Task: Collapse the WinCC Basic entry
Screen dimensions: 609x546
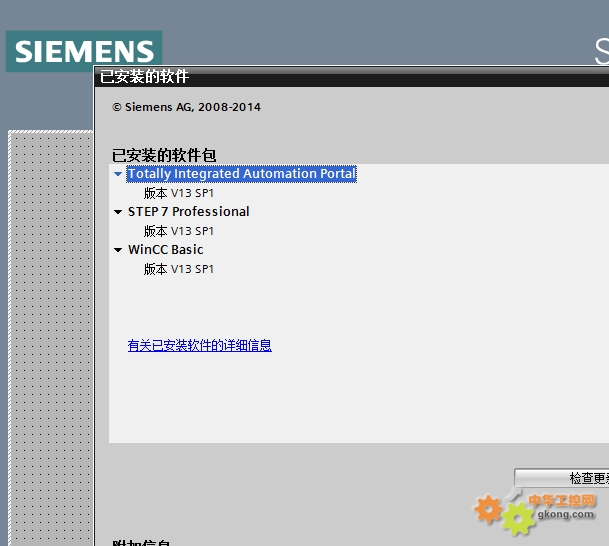Action: click(118, 250)
